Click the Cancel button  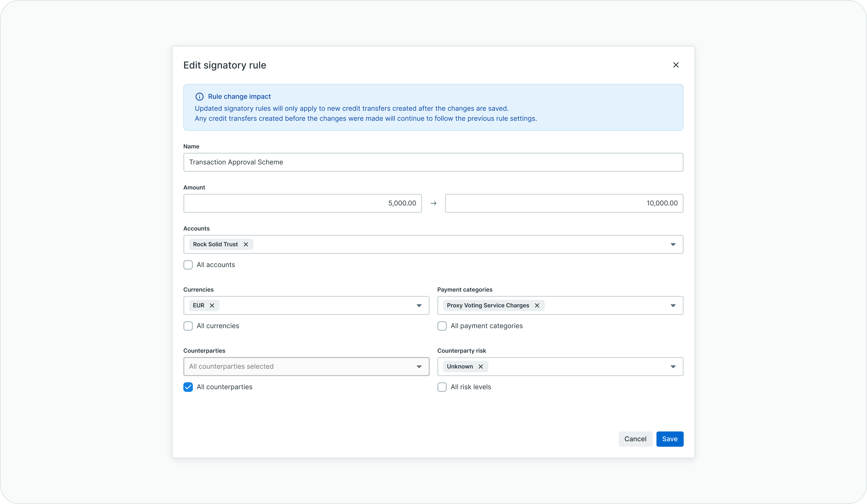[x=635, y=439]
